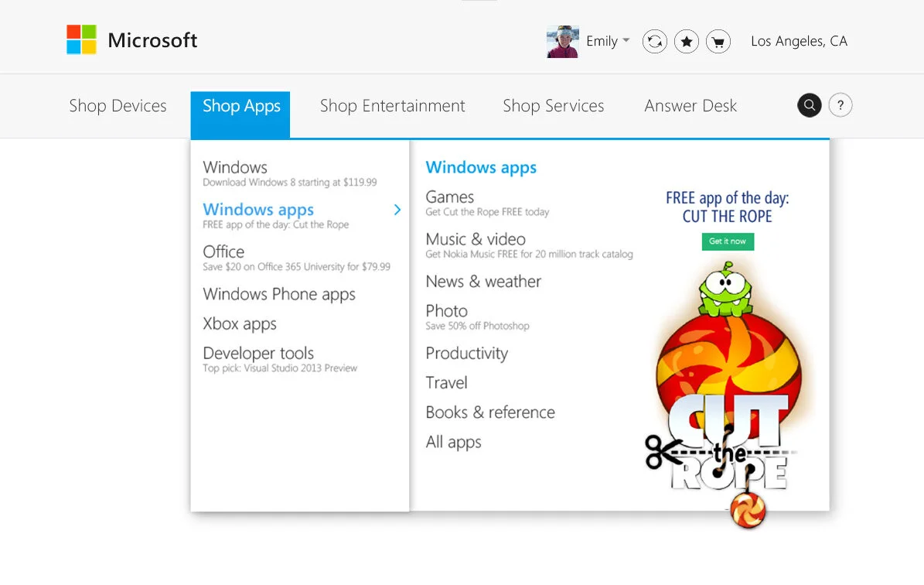Image resolution: width=924 pixels, height=585 pixels.
Task: Open the Shop Entertainment menu
Action: pos(393,105)
